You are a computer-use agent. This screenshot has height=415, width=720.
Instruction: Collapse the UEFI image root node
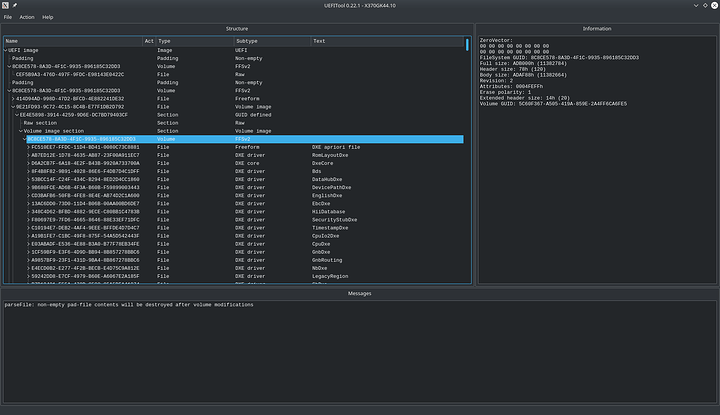pos(6,50)
